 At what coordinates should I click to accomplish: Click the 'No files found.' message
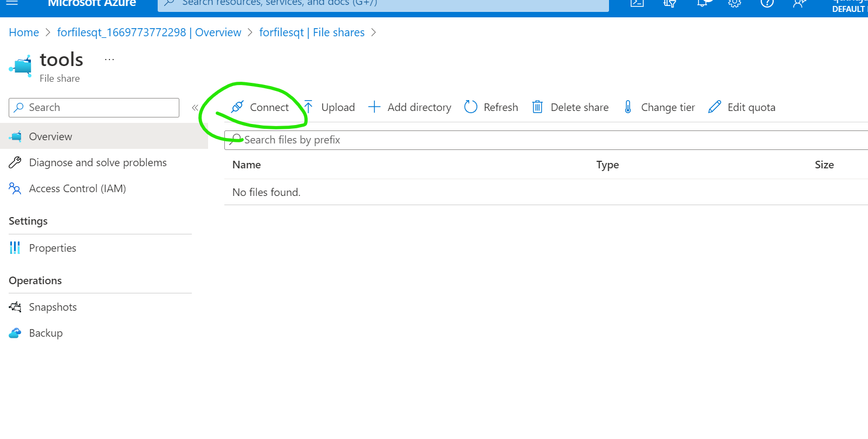point(266,192)
